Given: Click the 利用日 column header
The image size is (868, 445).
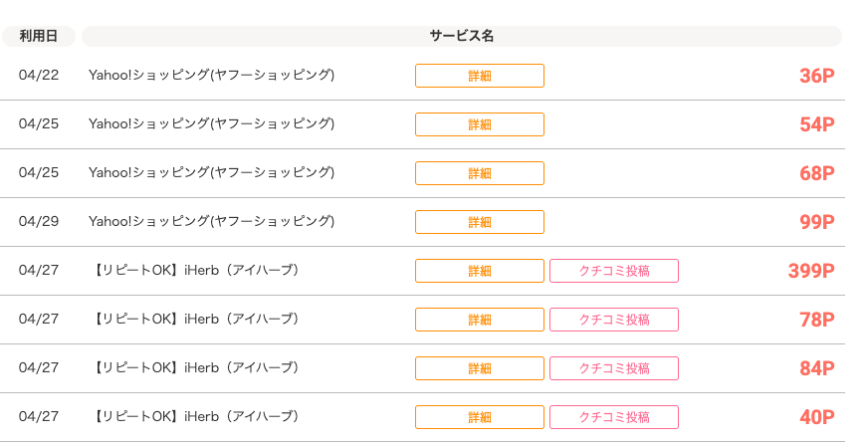Looking at the screenshot, I should [x=39, y=37].
